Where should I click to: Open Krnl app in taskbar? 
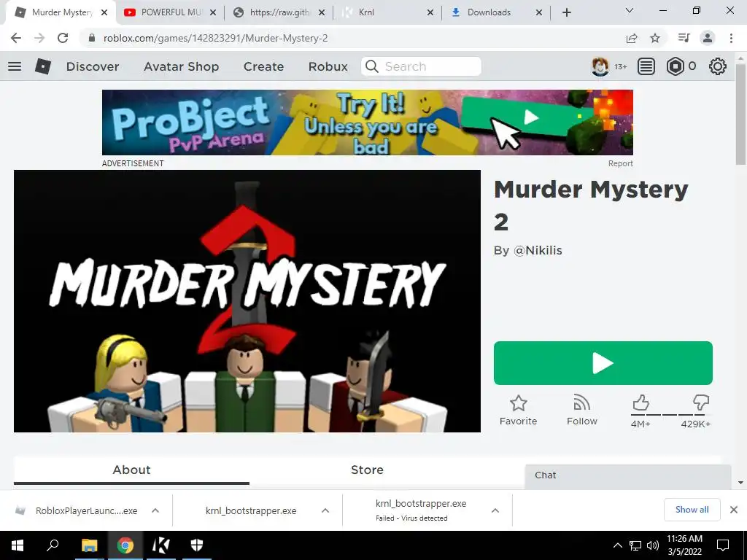160,545
